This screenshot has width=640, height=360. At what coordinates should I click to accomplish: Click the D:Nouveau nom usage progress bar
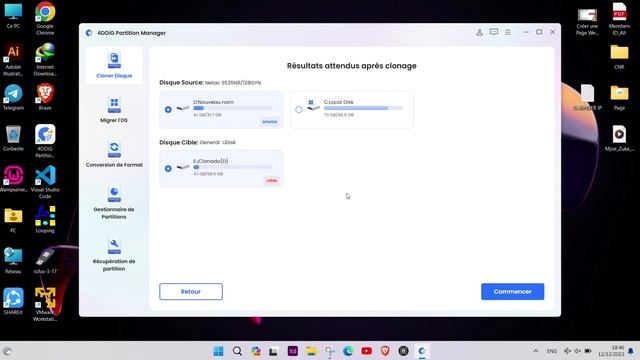pyautogui.click(x=233, y=108)
